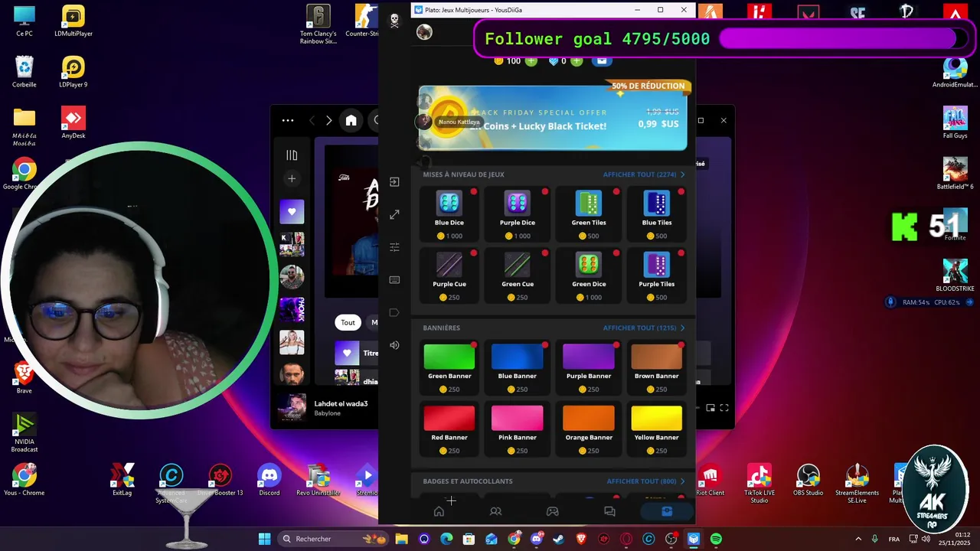Open Riot Client desktop shortcut
The height and width of the screenshot is (551, 980).
pyautogui.click(x=710, y=480)
